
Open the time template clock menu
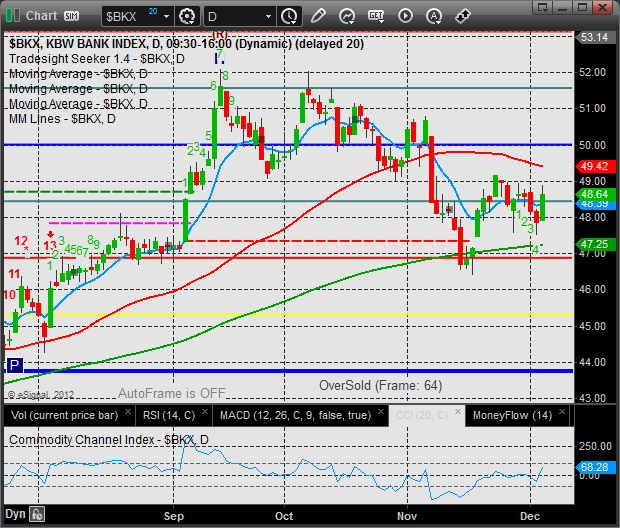click(289, 17)
